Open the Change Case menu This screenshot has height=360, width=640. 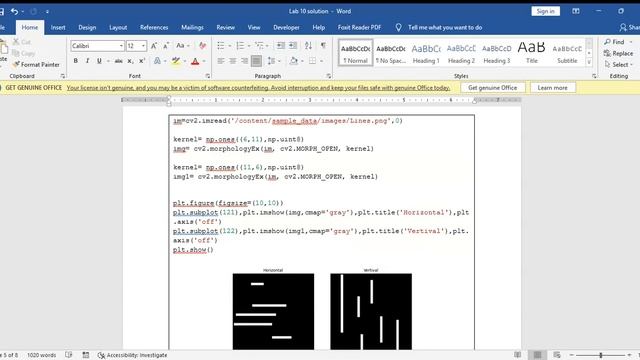coord(182,46)
